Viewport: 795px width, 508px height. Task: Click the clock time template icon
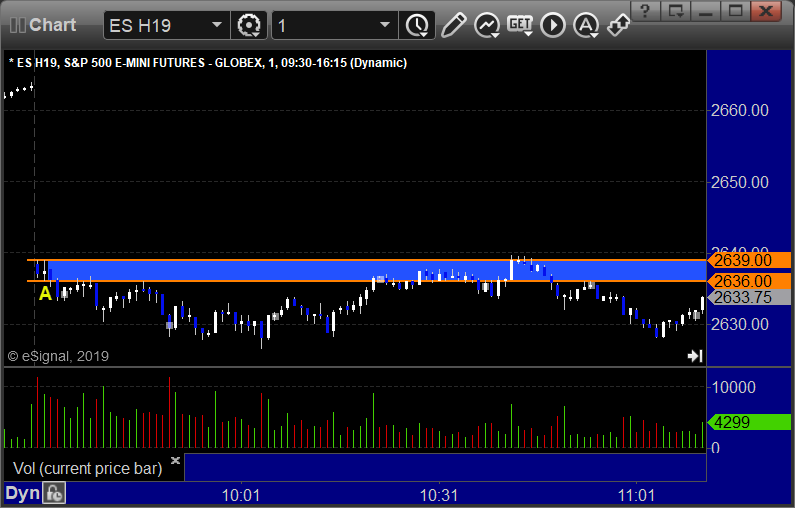[416, 24]
